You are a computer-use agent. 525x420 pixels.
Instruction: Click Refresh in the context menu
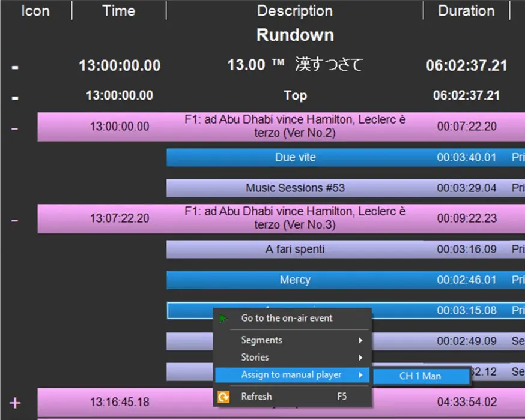pyautogui.click(x=256, y=397)
